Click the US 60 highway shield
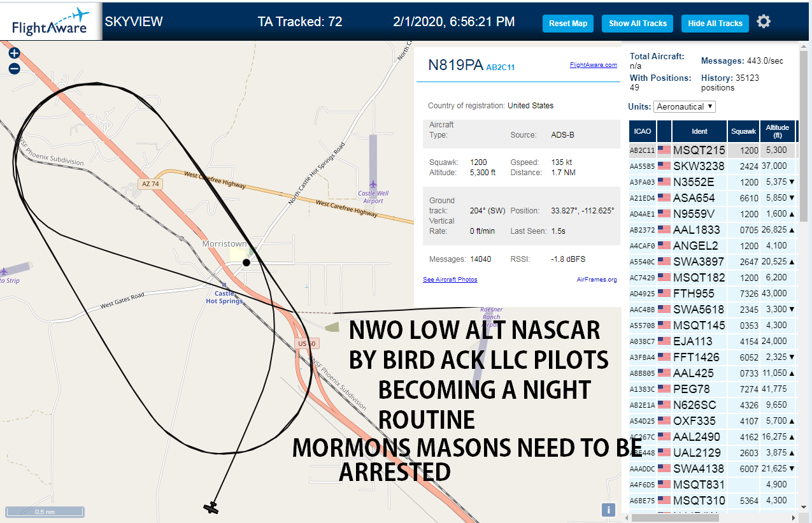The height and width of the screenshot is (523, 812). point(307,344)
